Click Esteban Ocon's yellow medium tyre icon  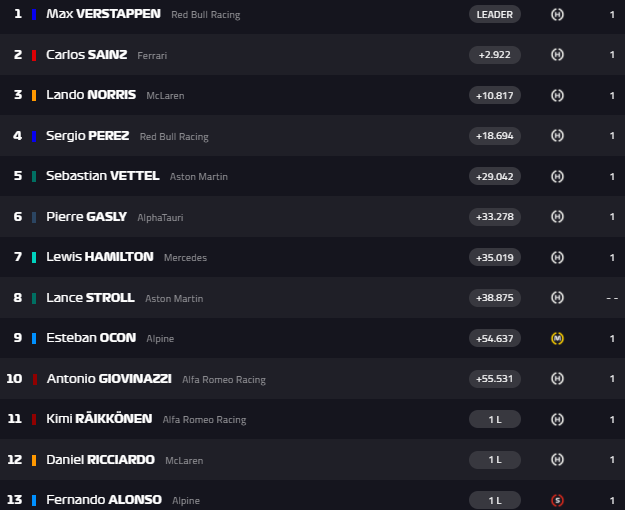(x=558, y=338)
